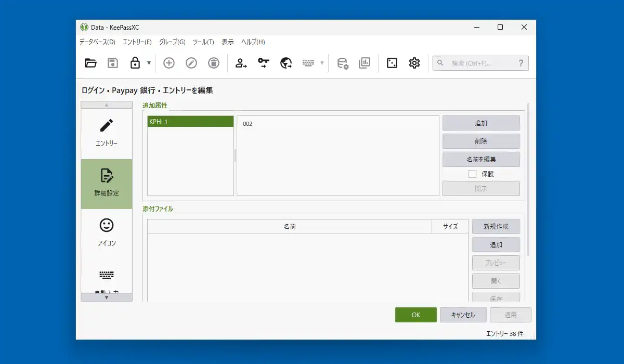Switch to the アイコン sidebar section
The image size is (624, 364).
107,233
